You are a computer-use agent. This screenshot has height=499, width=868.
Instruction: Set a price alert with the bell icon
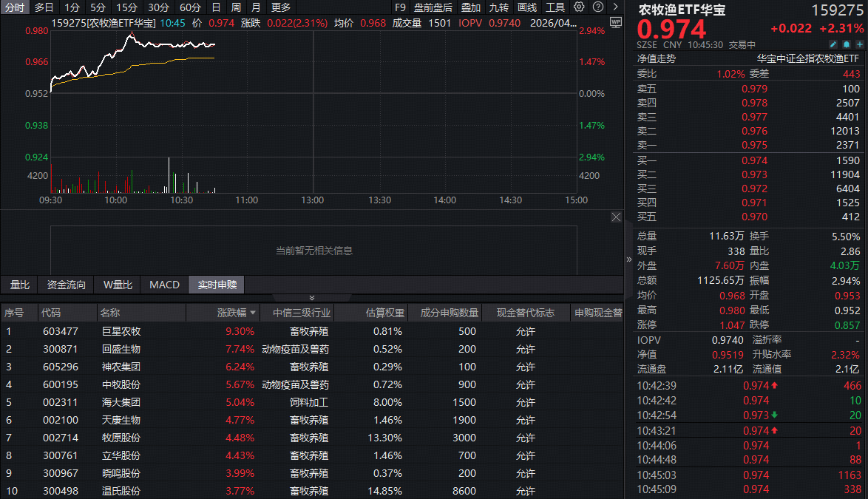point(846,44)
